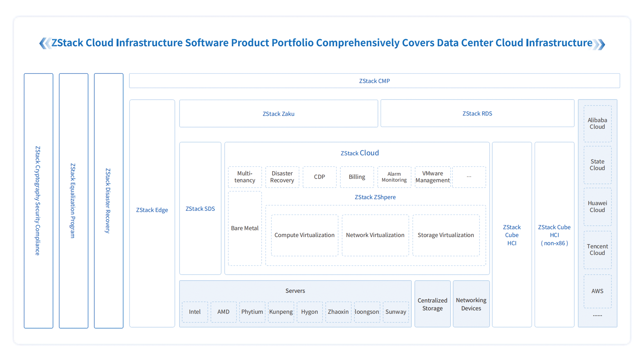
Task: Select the Kunpeng server box
Action: pos(281,312)
